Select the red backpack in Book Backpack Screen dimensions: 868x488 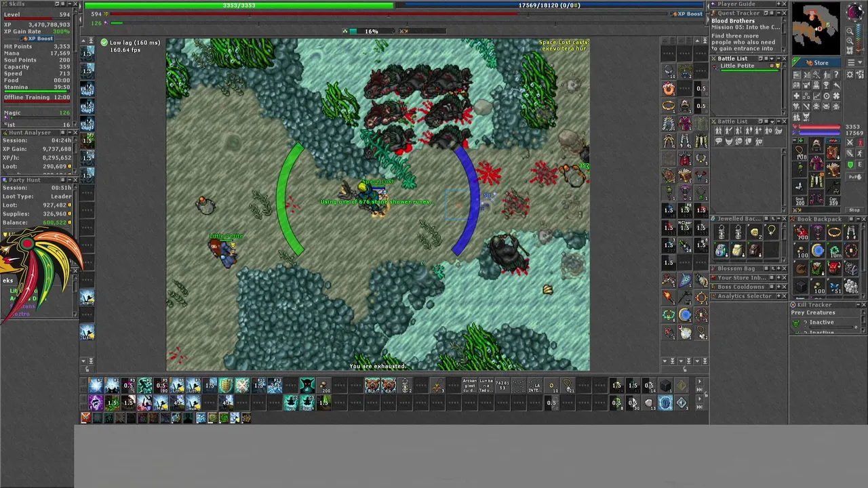tap(833, 268)
